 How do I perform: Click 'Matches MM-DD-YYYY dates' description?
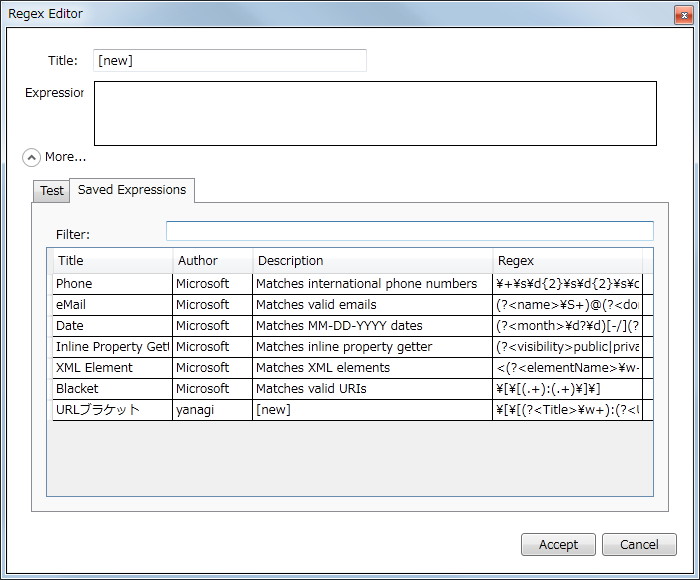(372, 326)
